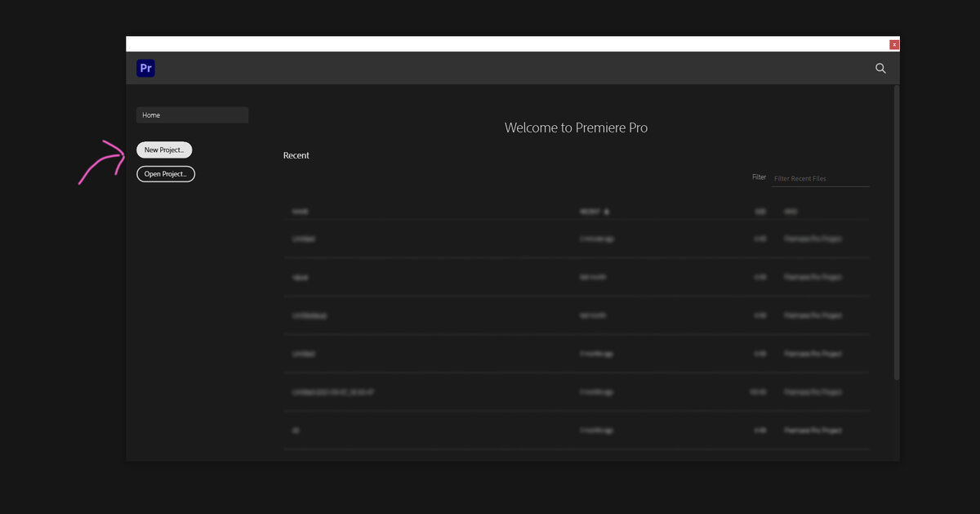
Task: Click the Open Project button
Action: (166, 174)
